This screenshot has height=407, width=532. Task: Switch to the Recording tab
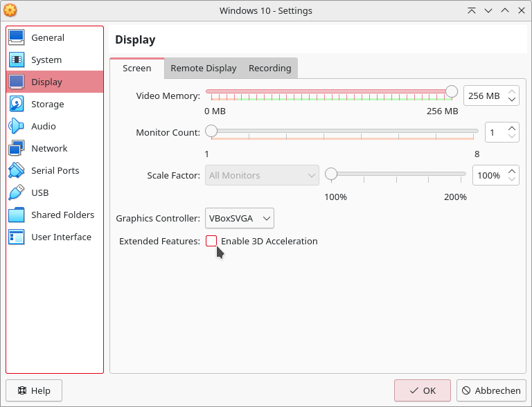click(x=270, y=68)
